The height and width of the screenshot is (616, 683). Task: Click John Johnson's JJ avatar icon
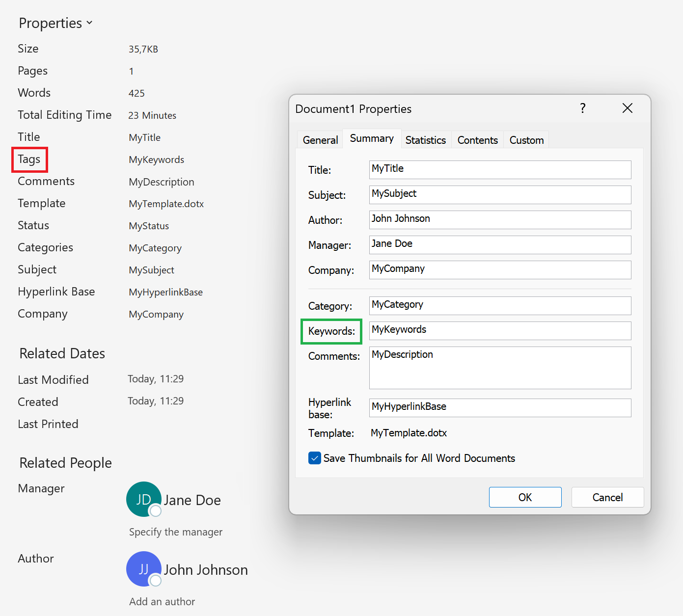143,569
